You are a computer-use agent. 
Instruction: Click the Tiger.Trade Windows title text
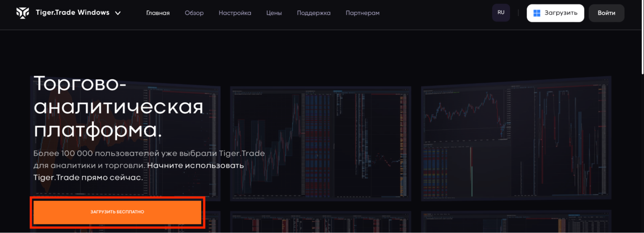coord(72,13)
